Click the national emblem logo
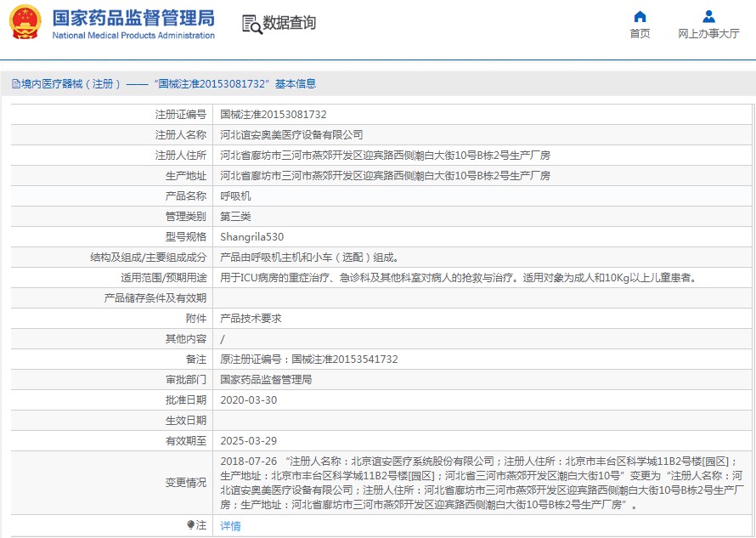Screen dimensions: 756x538 pos(25,22)
